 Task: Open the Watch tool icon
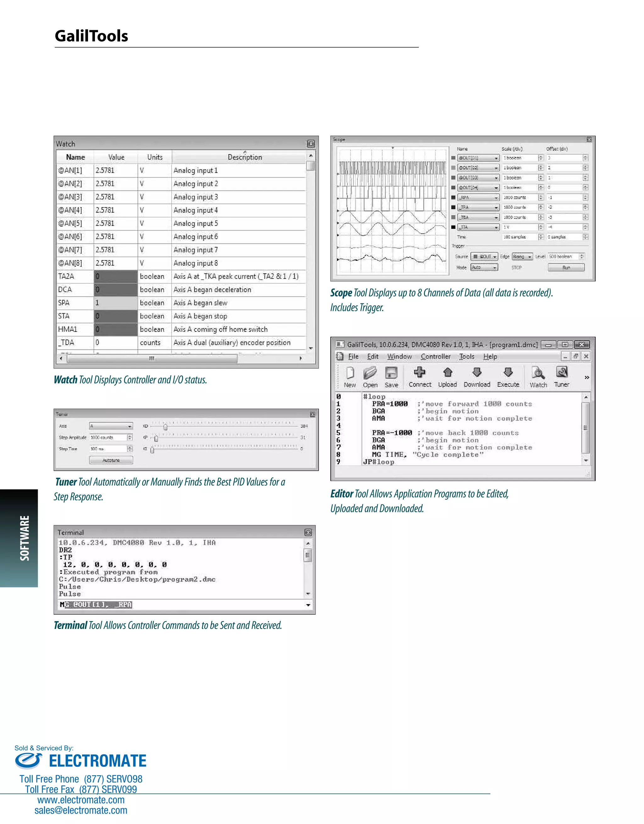pos(538,373)
